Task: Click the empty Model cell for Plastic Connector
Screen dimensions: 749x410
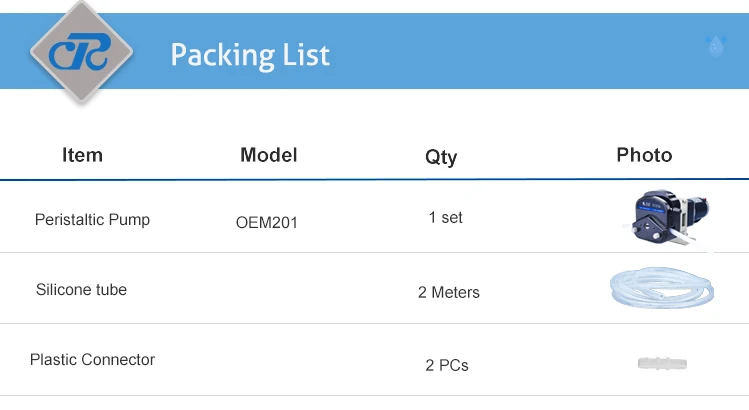Action: coord(268,361)
